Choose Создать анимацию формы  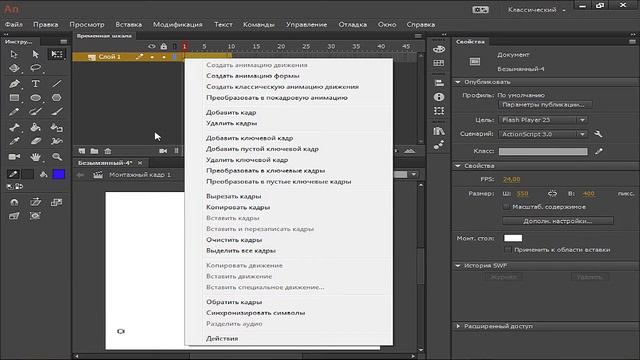click(x=253, y=76)
